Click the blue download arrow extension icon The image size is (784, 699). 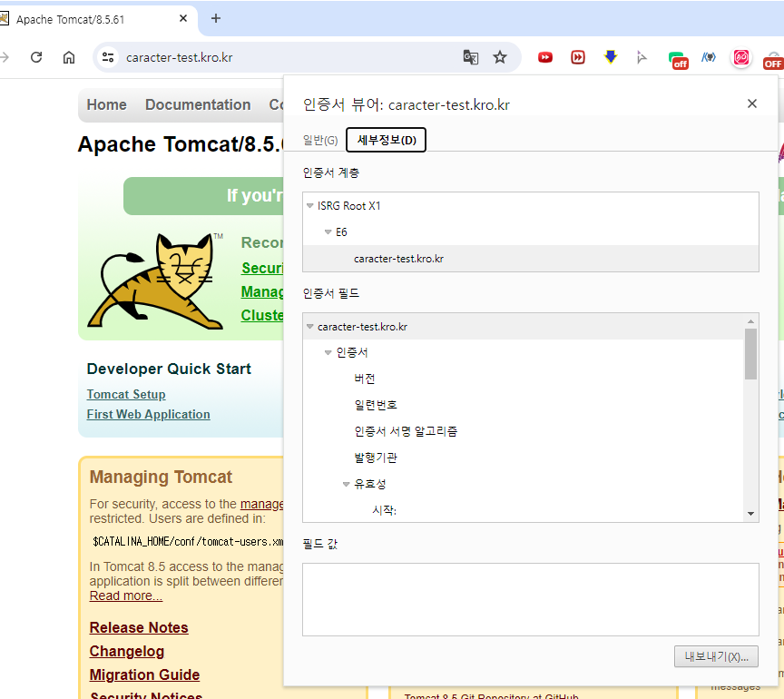click(611, 56)
